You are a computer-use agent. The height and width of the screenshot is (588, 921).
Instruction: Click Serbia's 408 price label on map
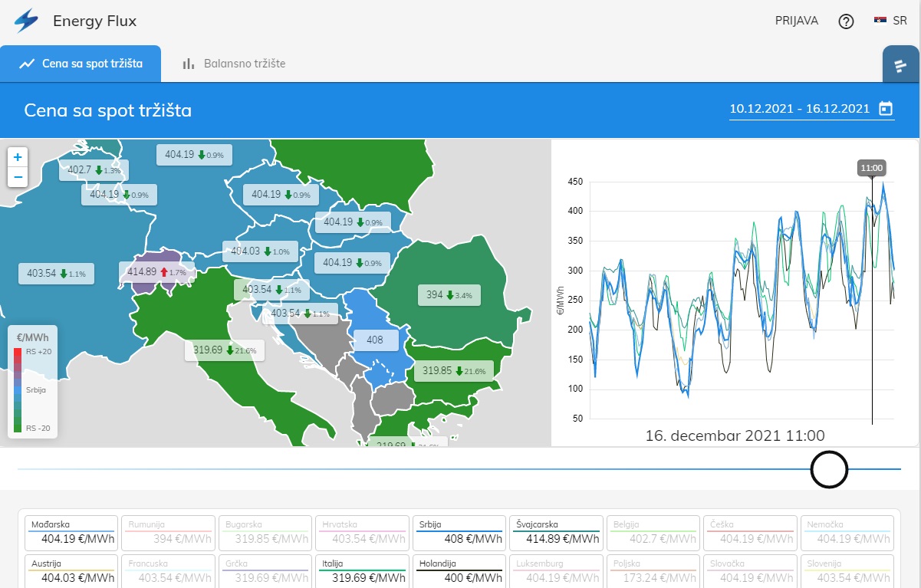coord(376,340)
